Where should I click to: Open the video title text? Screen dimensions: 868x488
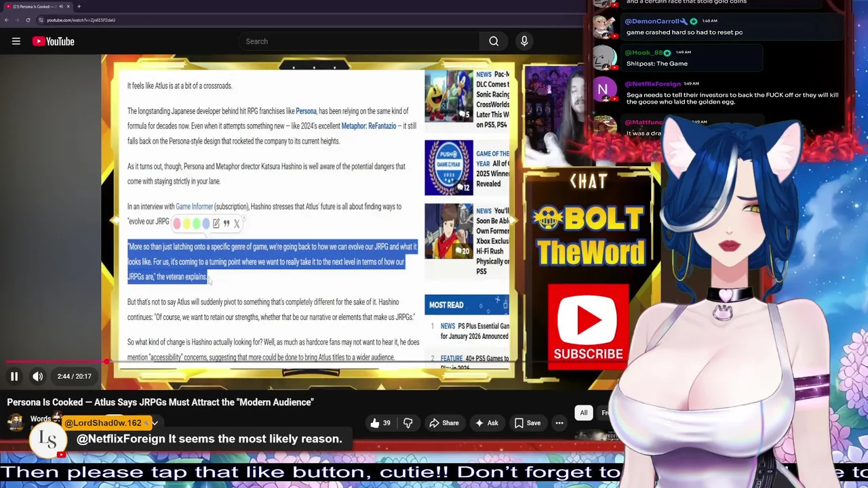pyautogui.click(x=160, y=402)
